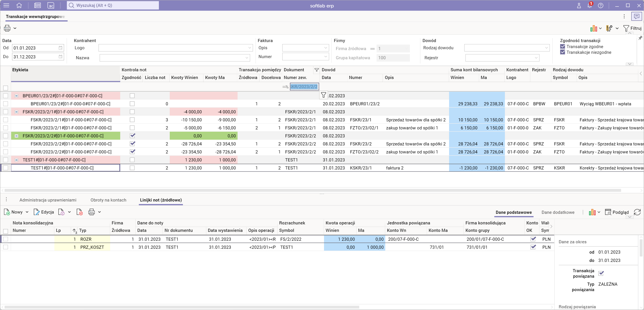Uncheck Transakcje zgodne checkbox
Image resolution: width=644 pixels, height=310 pixels.
click(563, 46)
